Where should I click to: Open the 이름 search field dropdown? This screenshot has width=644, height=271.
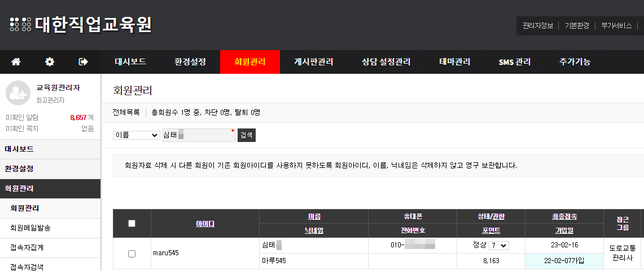pyautogui.click(x=136, y=135)
